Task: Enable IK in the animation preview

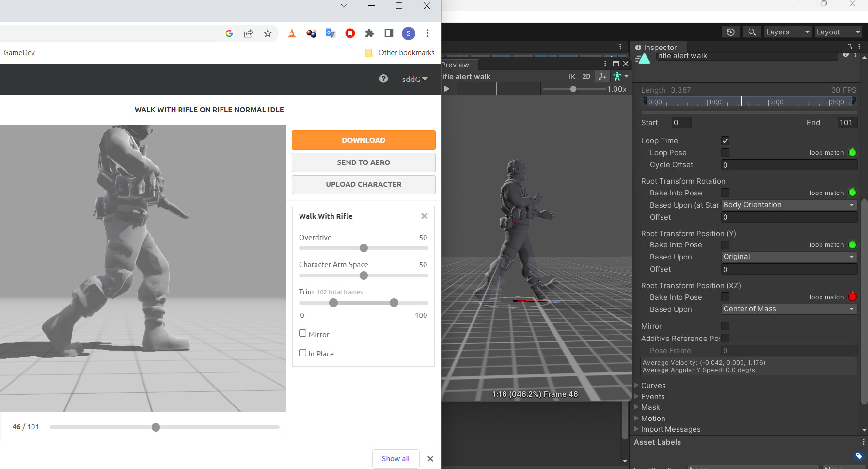Action: (572, 76)
